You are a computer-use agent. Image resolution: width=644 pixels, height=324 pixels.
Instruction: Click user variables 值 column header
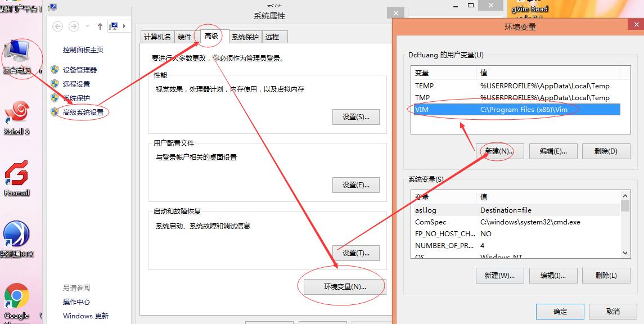[x=548, y=73]
